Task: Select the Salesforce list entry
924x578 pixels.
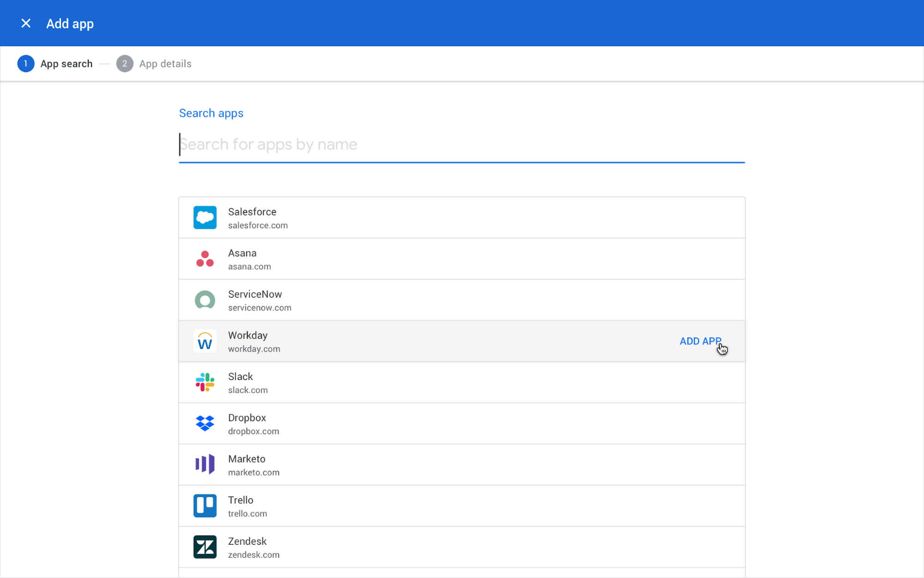Action: click(x=416, y=217)
